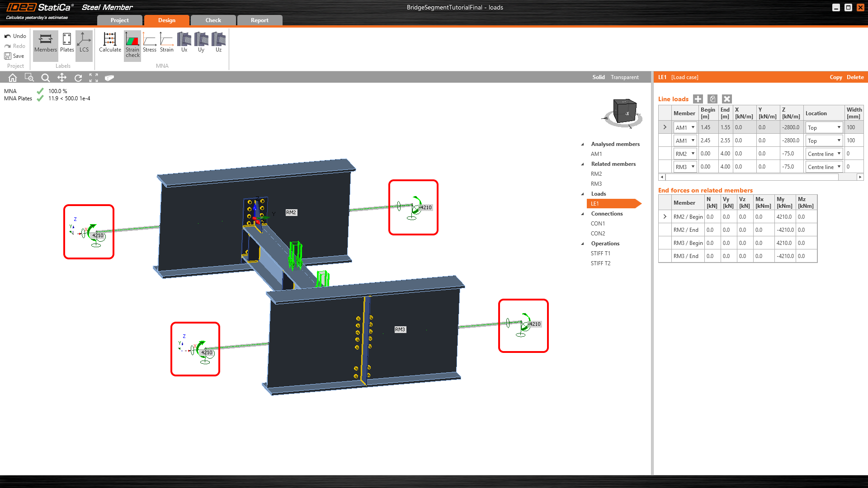Activate the zoom window tool
The width and height of the screenshot is (868, 488).
coord(29,78)
